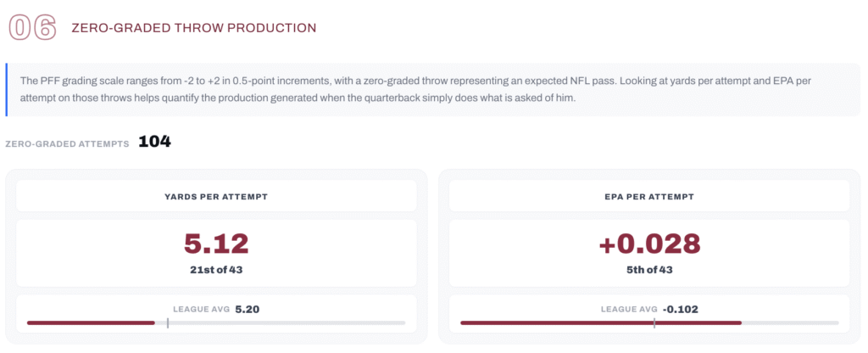Click the EPA per attempt progress bar fill

pyautogui.click(x=601, y=322)
